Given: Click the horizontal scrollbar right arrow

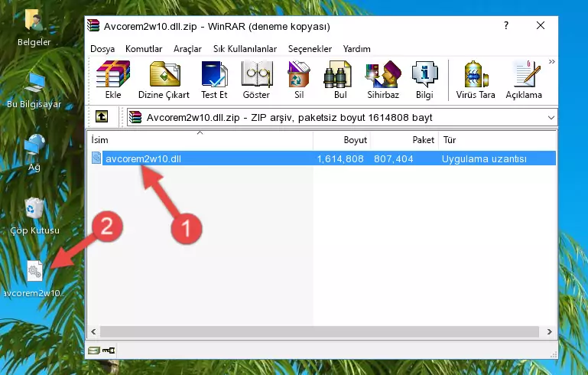Looking at the screenshot, I should point(549,331).
